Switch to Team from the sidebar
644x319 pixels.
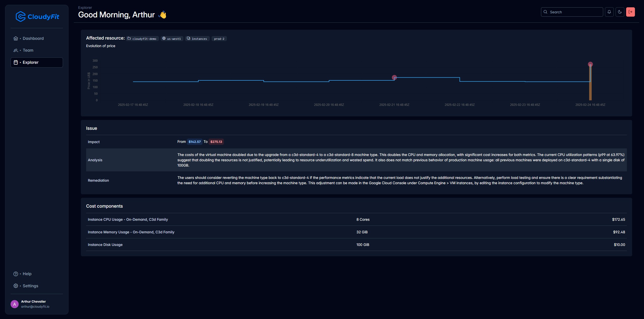point(28,50)
